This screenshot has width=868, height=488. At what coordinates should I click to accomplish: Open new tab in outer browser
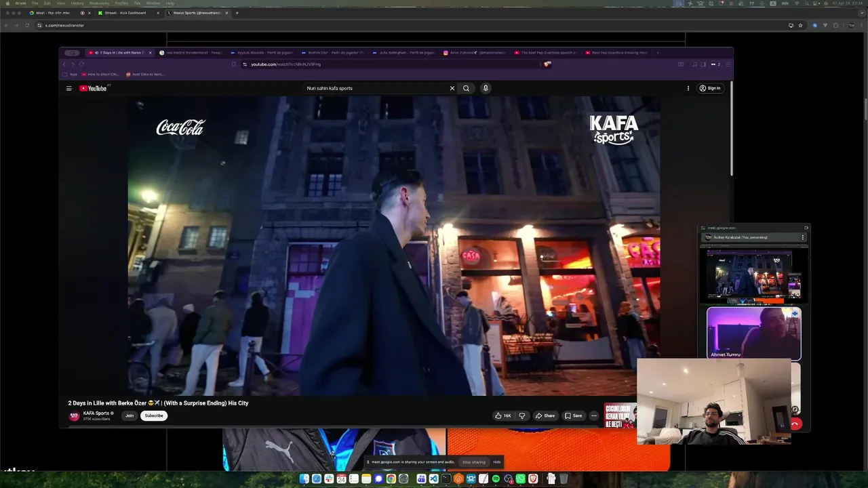237,13
